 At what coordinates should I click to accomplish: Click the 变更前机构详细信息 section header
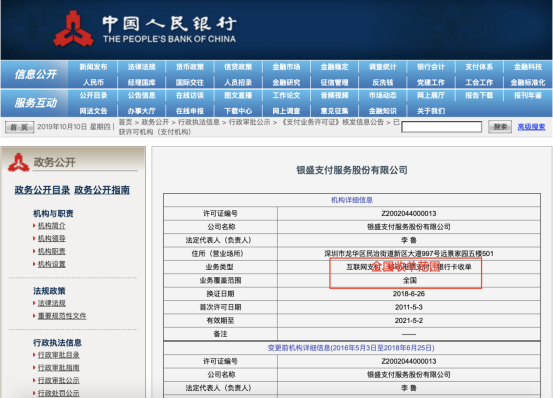point(351,348)
